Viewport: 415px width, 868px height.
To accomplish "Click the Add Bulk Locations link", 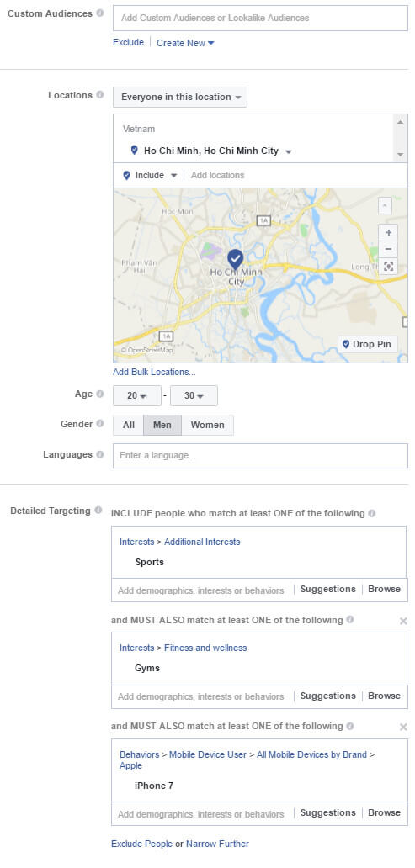I will pos(154,372).
